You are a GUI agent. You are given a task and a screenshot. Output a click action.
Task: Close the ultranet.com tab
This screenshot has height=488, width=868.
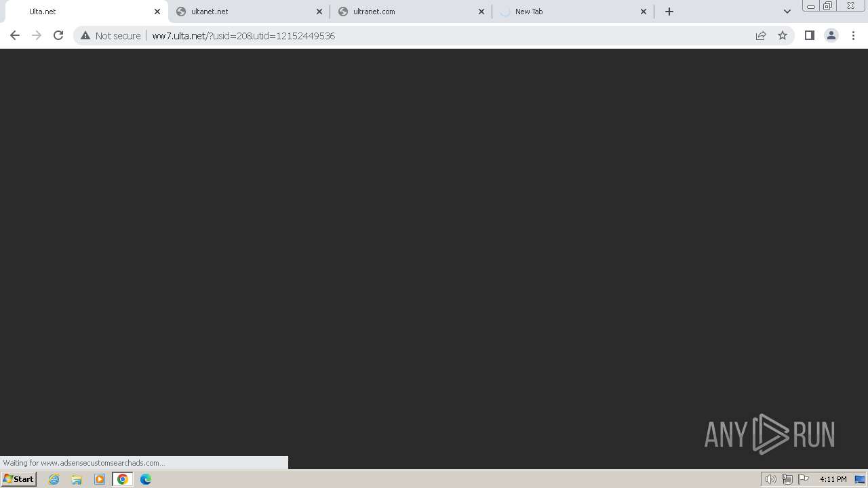coord(481,12)
